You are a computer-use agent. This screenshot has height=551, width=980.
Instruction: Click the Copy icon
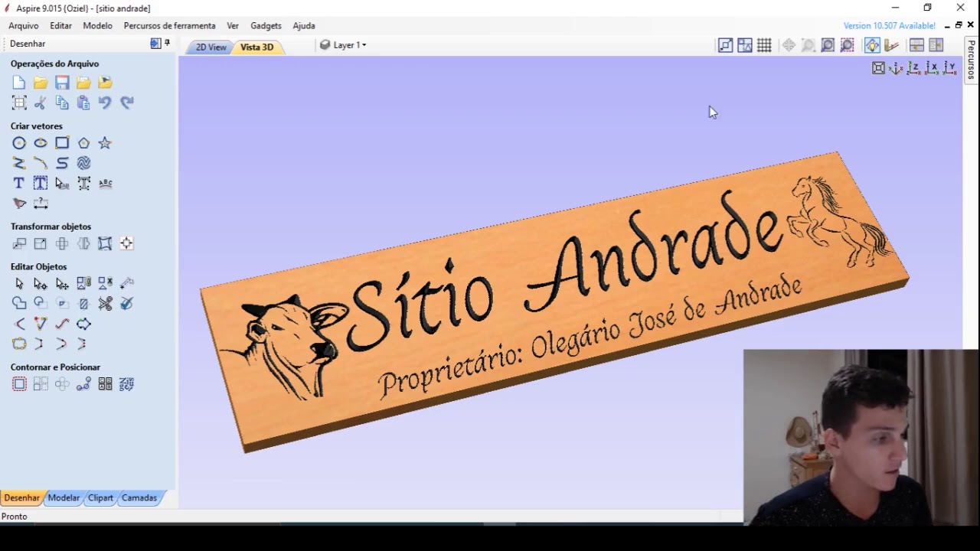[62, 103]
